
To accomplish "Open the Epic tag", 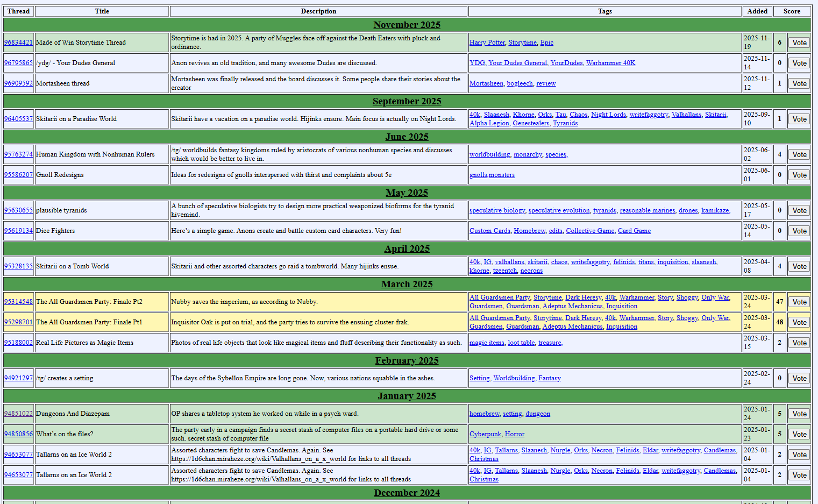I will 547,42.
